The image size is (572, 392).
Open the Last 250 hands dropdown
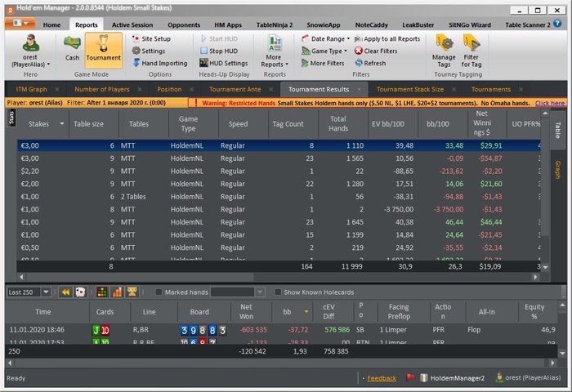coord(46,292)
